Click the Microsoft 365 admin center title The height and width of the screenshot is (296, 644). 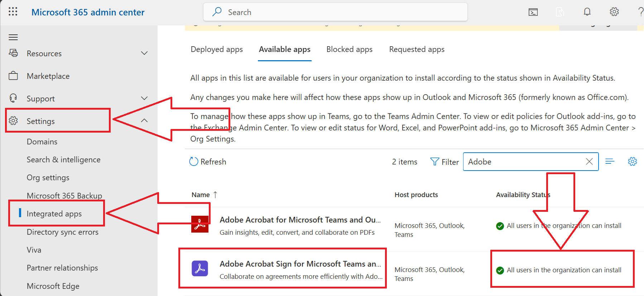point(88,12)
